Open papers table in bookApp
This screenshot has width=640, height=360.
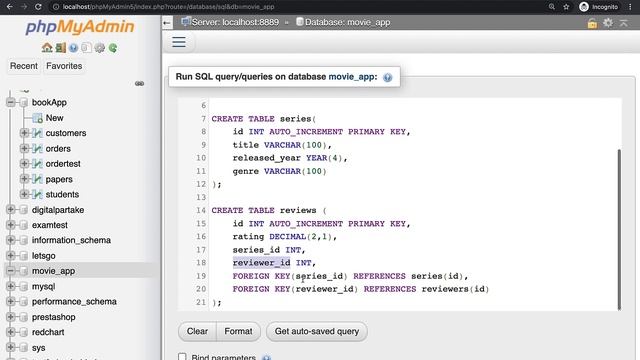[x=59, y=179]
